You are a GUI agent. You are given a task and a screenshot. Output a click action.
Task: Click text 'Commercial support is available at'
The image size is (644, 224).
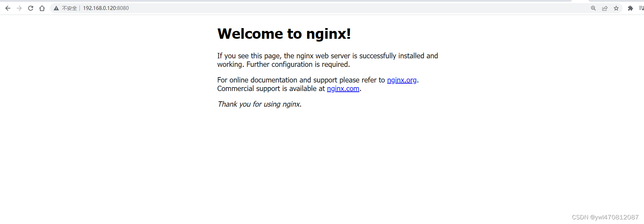pos(271,89)
